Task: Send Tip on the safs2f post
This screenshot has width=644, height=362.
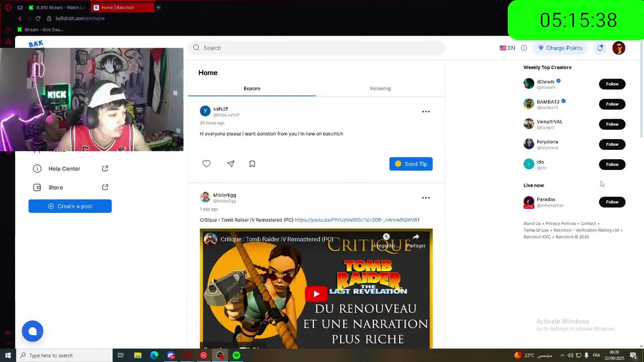Action: [411, 164]
